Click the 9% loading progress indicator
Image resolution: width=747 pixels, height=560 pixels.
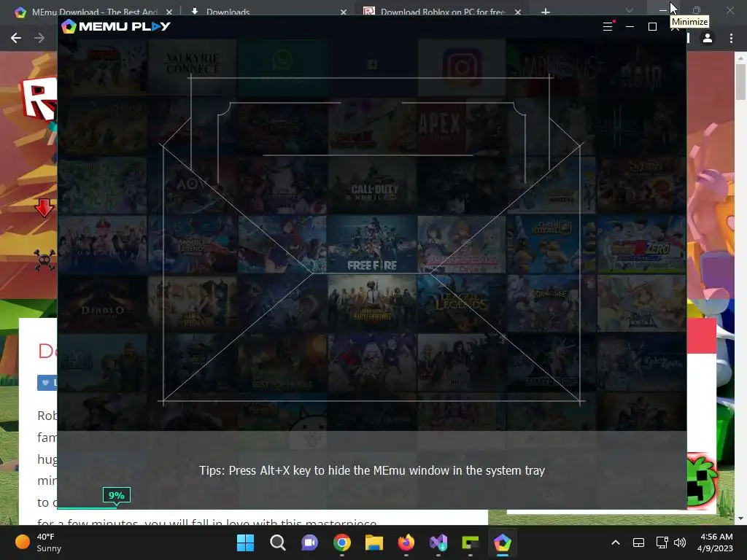point(116,495)
